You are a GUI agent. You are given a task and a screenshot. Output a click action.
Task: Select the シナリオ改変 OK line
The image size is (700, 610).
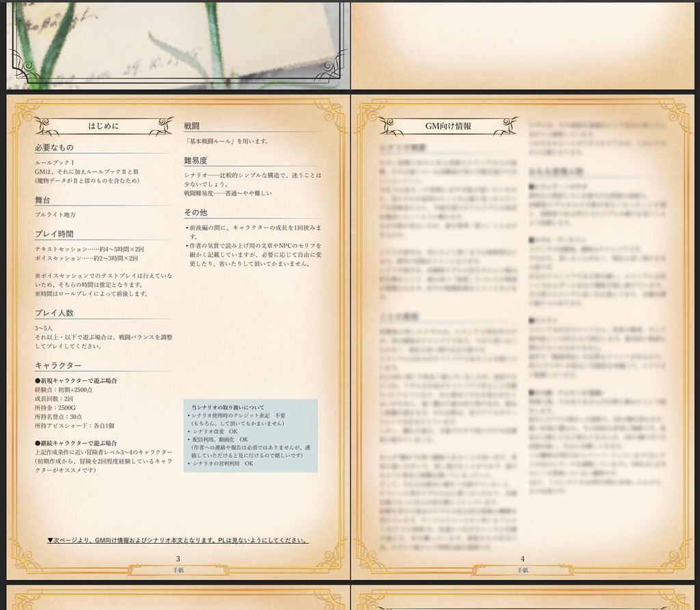212,432
